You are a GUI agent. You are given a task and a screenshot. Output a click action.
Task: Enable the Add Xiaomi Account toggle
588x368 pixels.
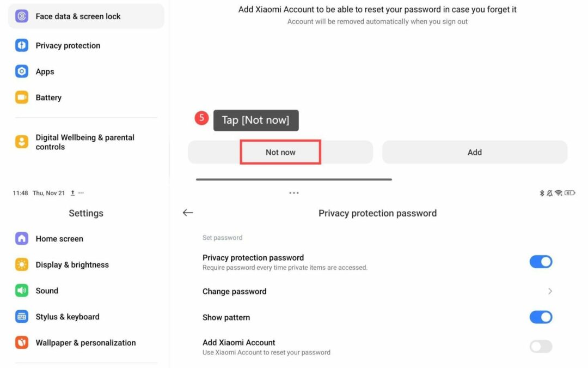pyautogui.click(x=541, y=346)
